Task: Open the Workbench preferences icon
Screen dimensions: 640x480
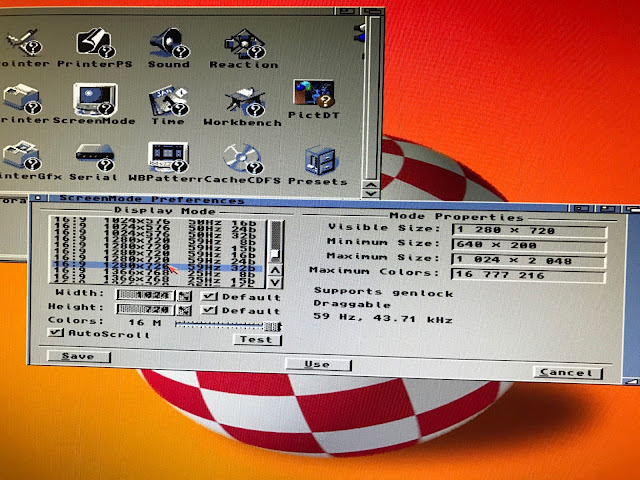Action: tap(245, 102)
